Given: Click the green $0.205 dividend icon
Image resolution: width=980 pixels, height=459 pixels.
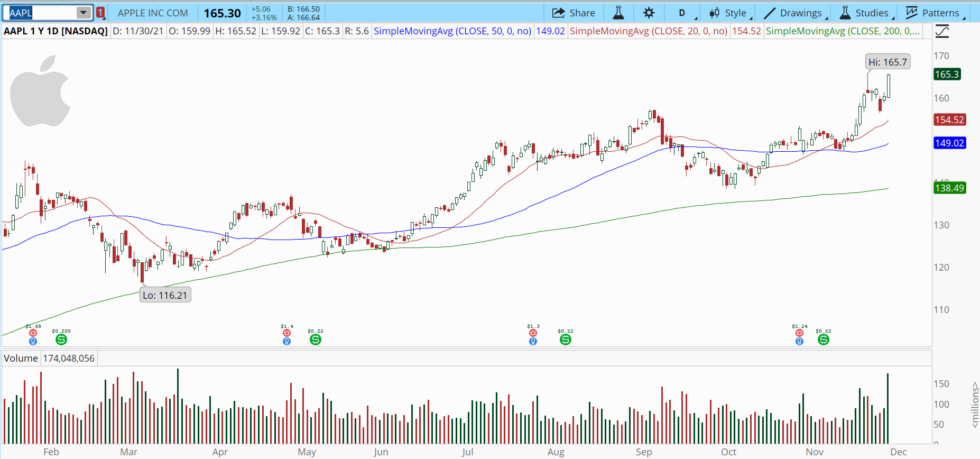Looking at the screenshot, I should [61, 339].
